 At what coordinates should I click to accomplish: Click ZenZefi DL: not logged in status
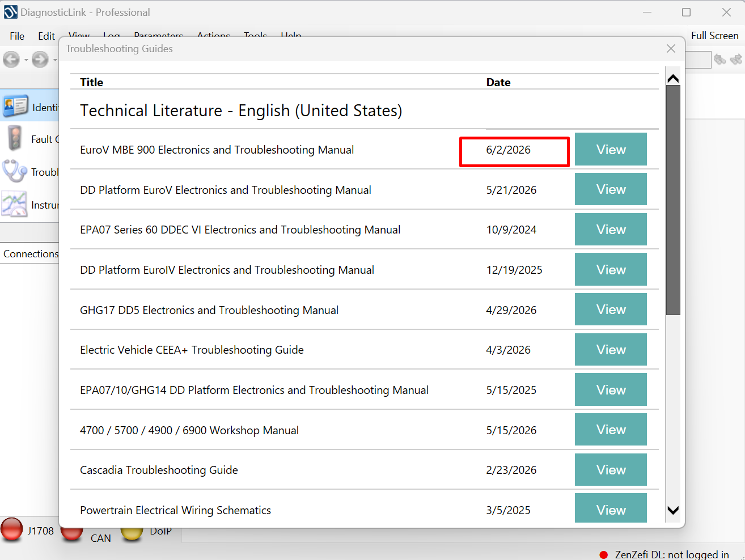(672, 555)
